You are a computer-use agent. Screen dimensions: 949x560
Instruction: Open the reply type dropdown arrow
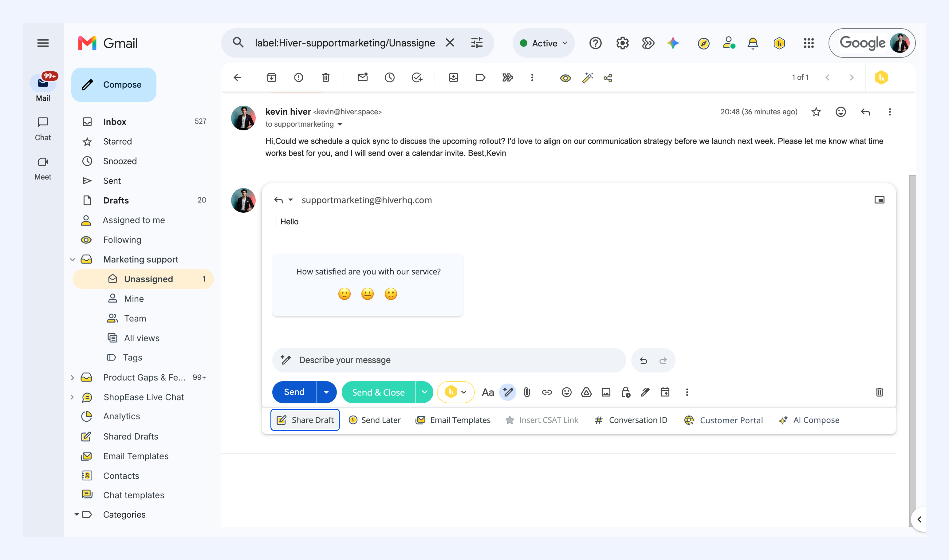[x=290, y=200]
